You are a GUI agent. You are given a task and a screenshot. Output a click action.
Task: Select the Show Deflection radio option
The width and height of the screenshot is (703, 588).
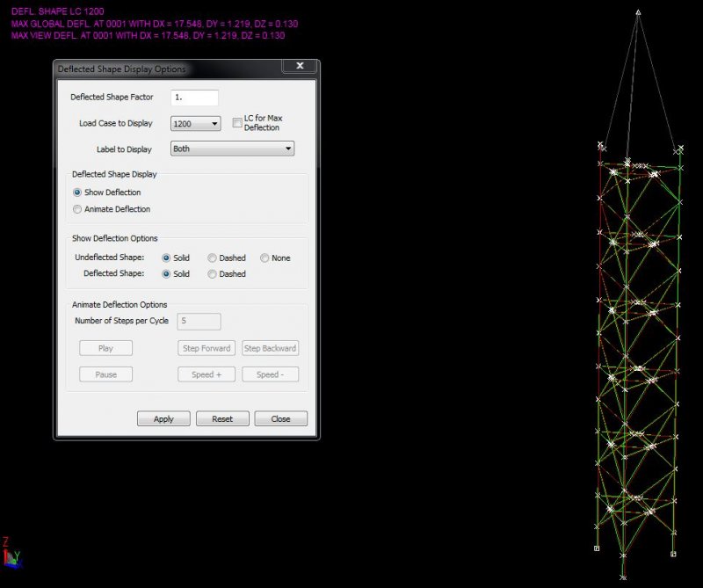pos(77,192)
